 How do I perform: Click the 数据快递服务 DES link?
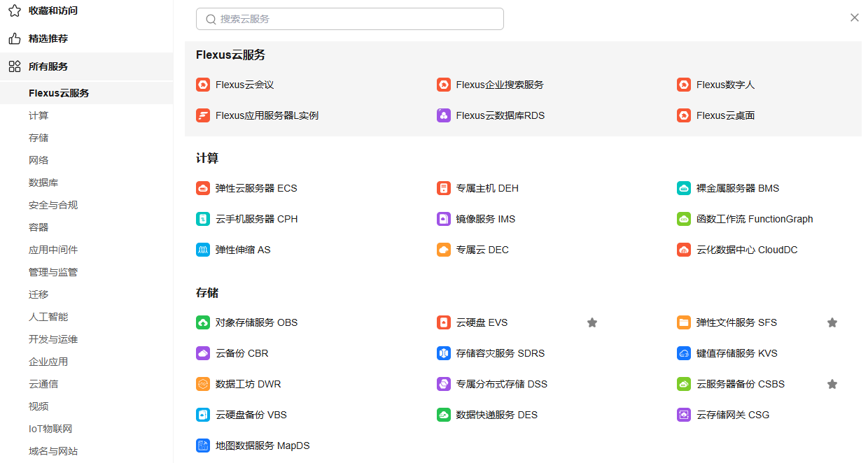496,415
